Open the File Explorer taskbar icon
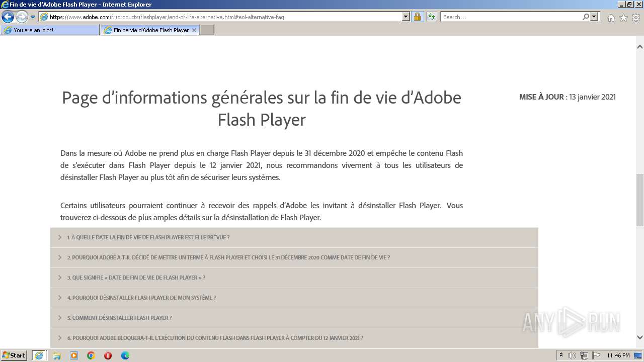The width and height of the screenshot is (644, 362). tap(57, 355)
